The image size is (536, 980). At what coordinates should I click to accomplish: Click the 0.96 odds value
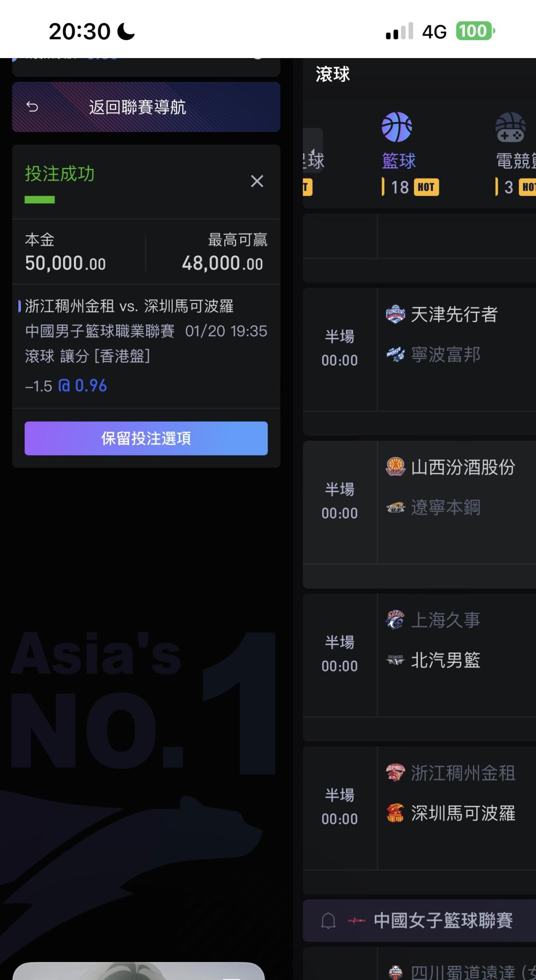(x=91, y=386)
